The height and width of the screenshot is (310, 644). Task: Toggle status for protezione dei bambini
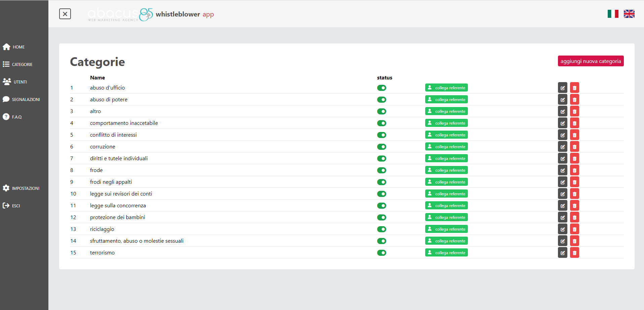click(381, 217)
